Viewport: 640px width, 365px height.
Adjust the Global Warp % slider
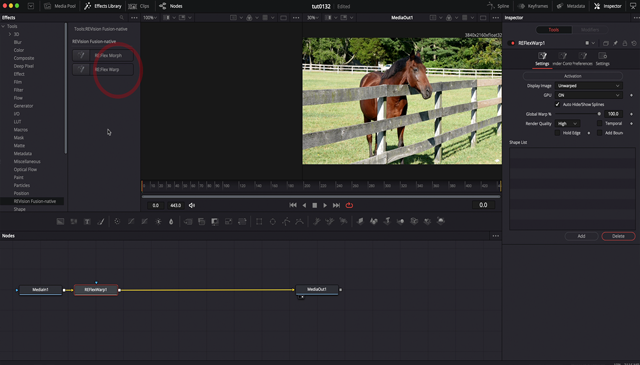coord(578,114)
